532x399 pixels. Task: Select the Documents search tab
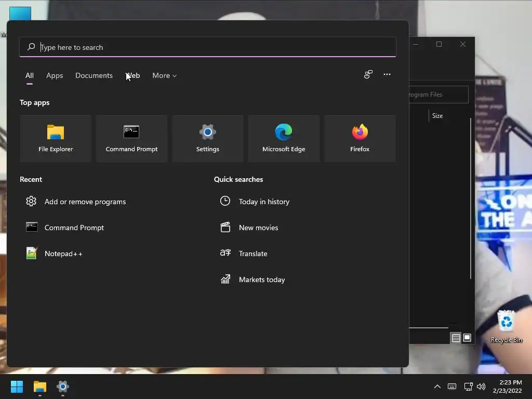click(x=94, y=75)
